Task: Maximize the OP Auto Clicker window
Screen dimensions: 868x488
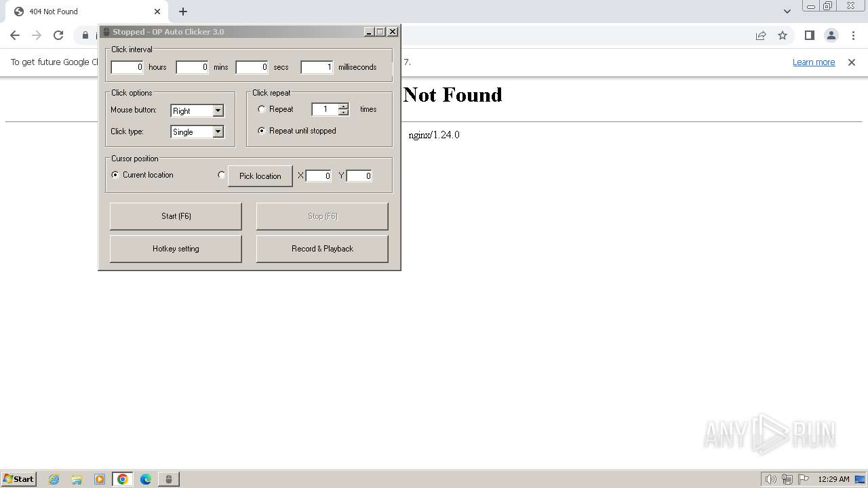Action: pyautogui.click(x=380, y=32)
